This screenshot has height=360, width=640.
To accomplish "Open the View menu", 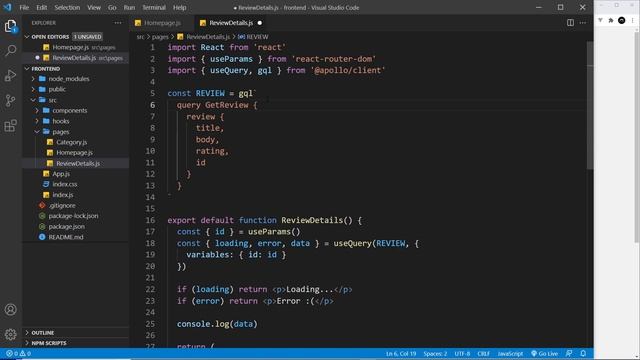I will coord(94,7).
